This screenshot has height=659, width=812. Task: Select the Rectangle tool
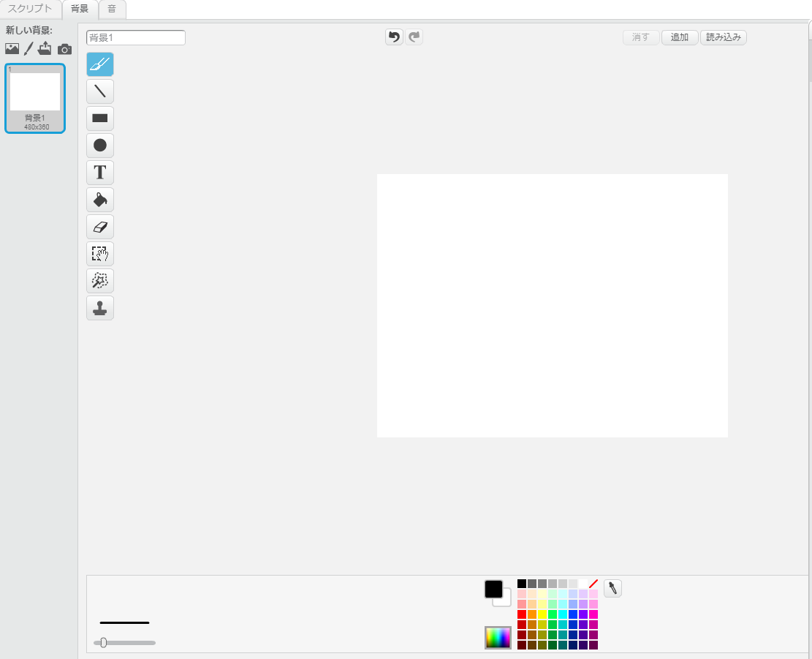pos(100,118)
